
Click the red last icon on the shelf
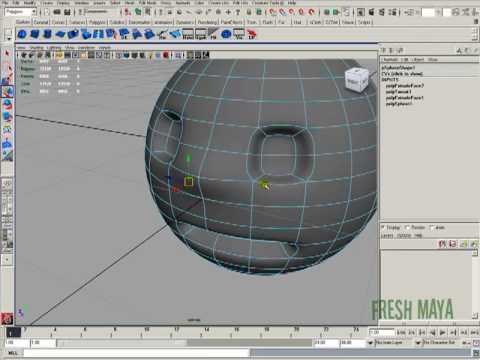pos(252,34)
